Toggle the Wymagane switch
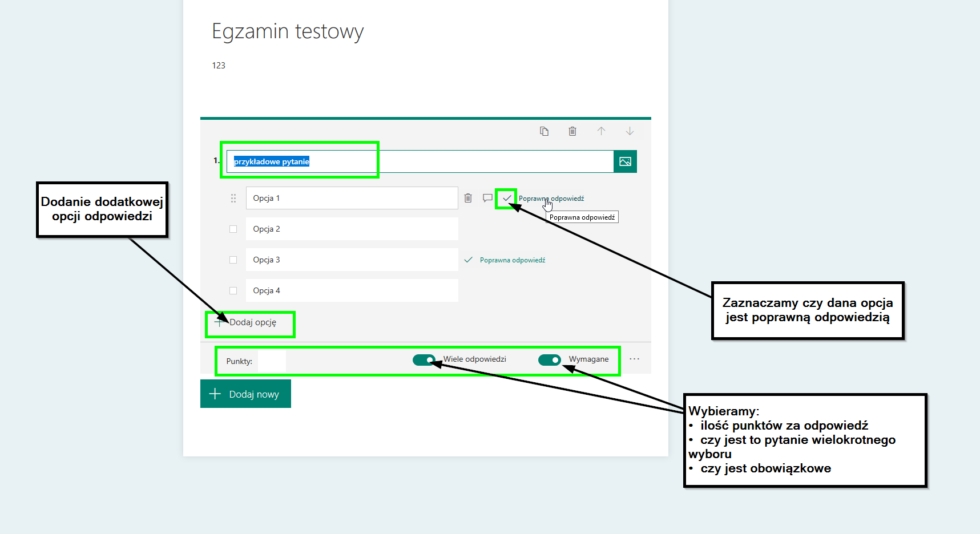Viewport: 980px width, 534px height. [550, 360]
